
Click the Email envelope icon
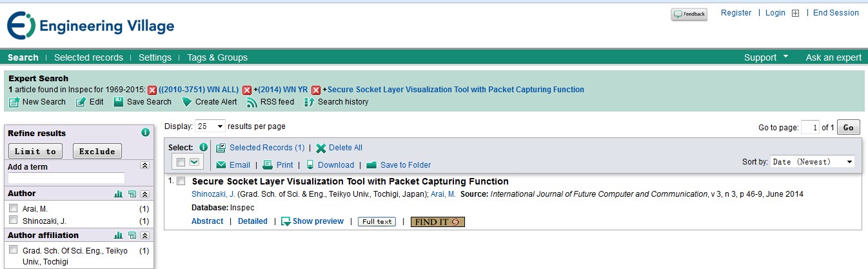[221, 164]
